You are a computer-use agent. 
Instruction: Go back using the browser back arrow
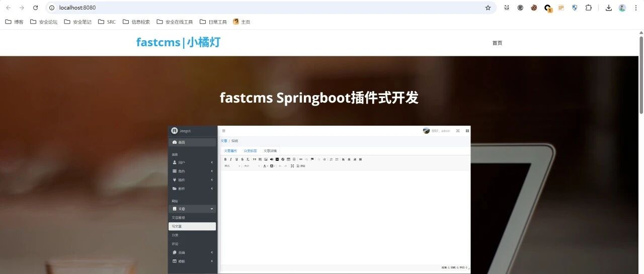tap(8, 8)
